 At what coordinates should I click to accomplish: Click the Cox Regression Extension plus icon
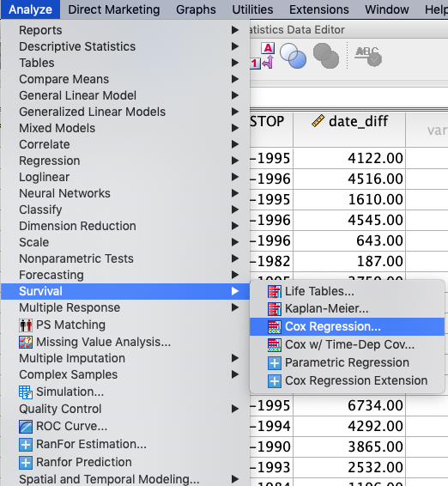(x=275, y=381)
